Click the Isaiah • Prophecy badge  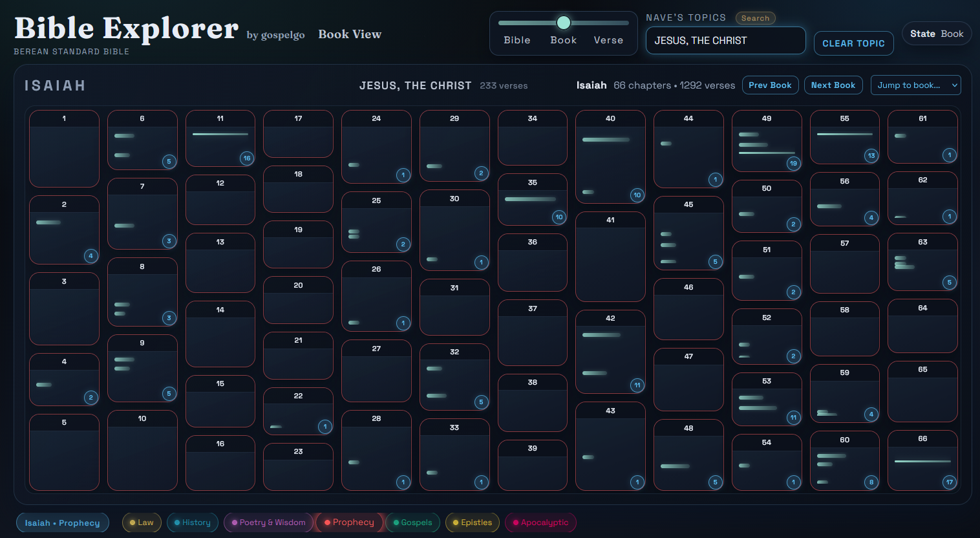coord(63,522)
